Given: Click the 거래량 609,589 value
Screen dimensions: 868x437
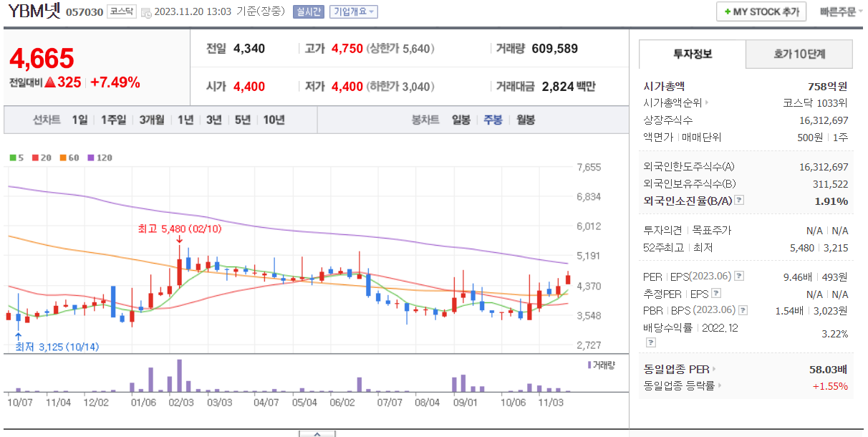Looking at the screenshot, I should coord(555,49).
